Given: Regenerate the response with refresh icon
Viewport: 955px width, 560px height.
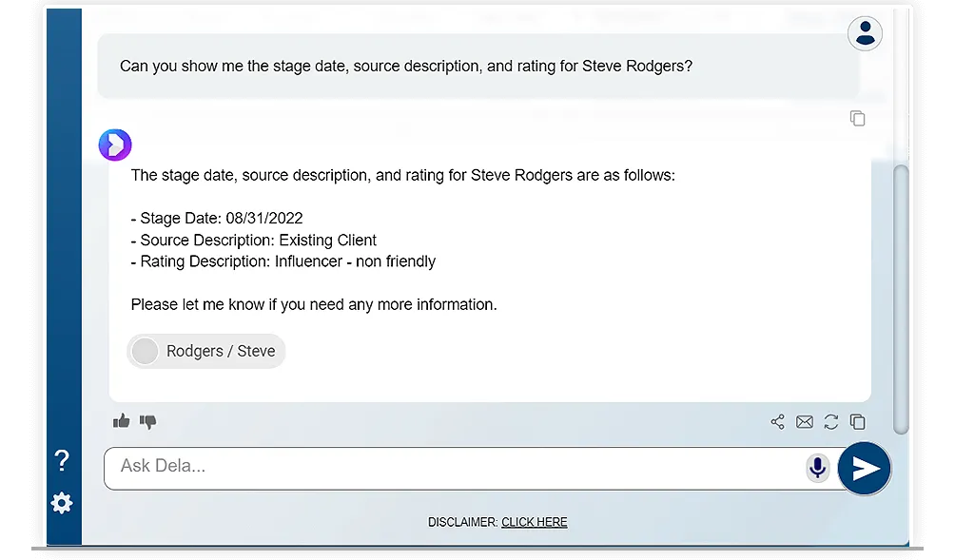Looking at the screenshot, I should [830, 422].
